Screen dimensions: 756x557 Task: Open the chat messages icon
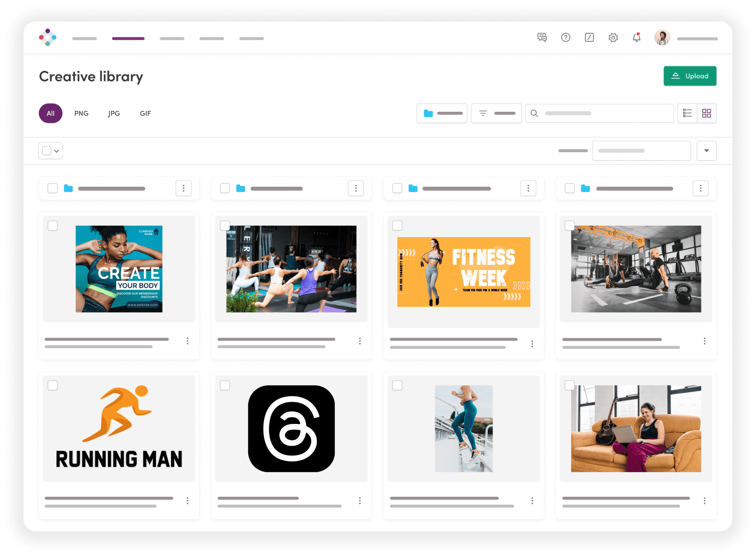542,37
